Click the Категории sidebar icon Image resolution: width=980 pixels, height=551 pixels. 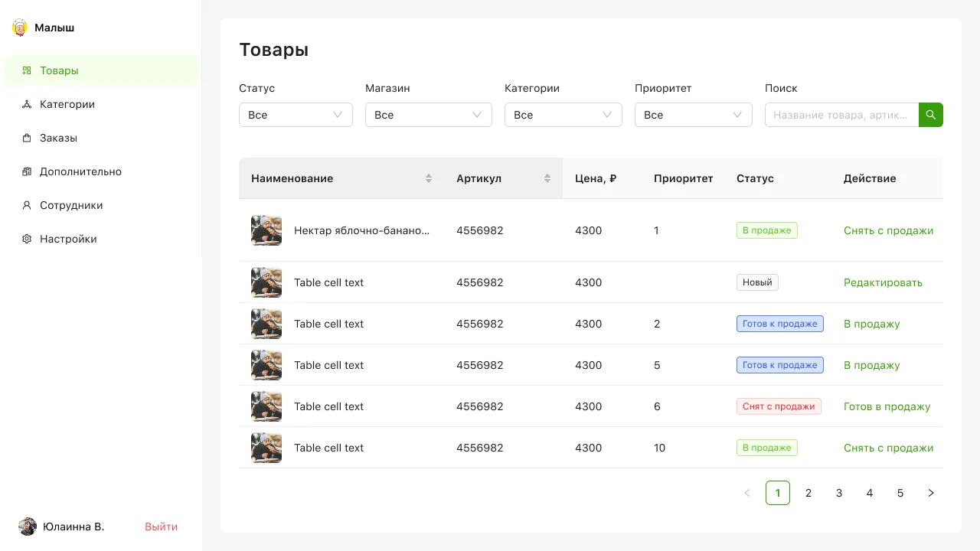27,104
